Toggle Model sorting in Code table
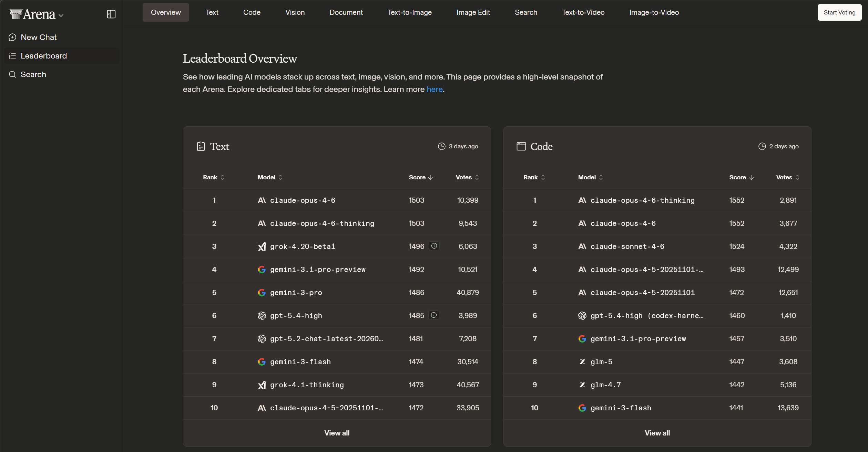The height and width of the screenshot is (452, 868). click(x=590, y=177)
